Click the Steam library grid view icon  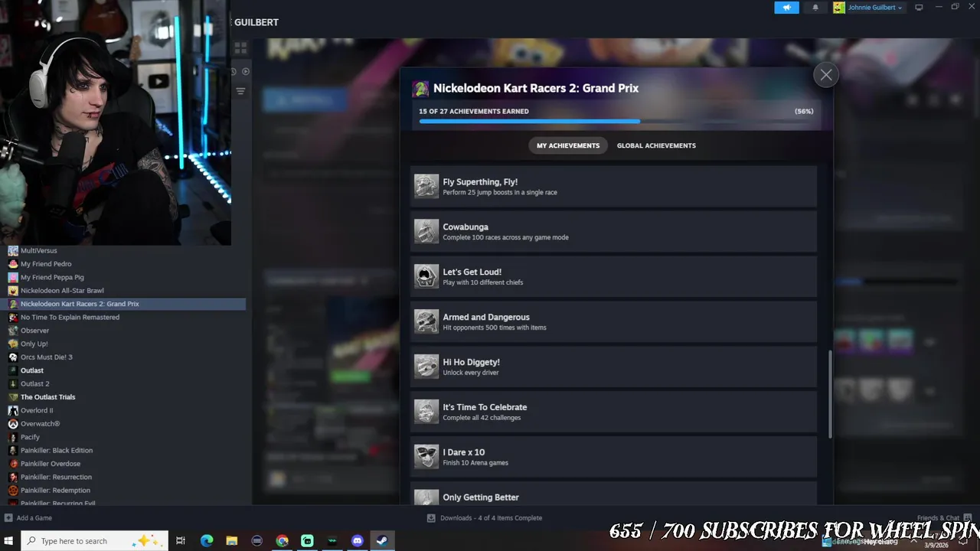point(240,48)
